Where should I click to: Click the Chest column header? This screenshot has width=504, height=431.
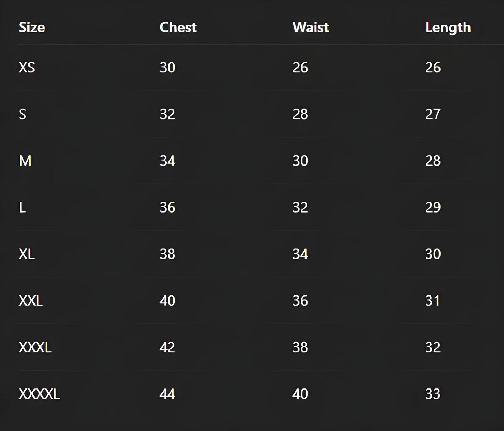[178, 27]
